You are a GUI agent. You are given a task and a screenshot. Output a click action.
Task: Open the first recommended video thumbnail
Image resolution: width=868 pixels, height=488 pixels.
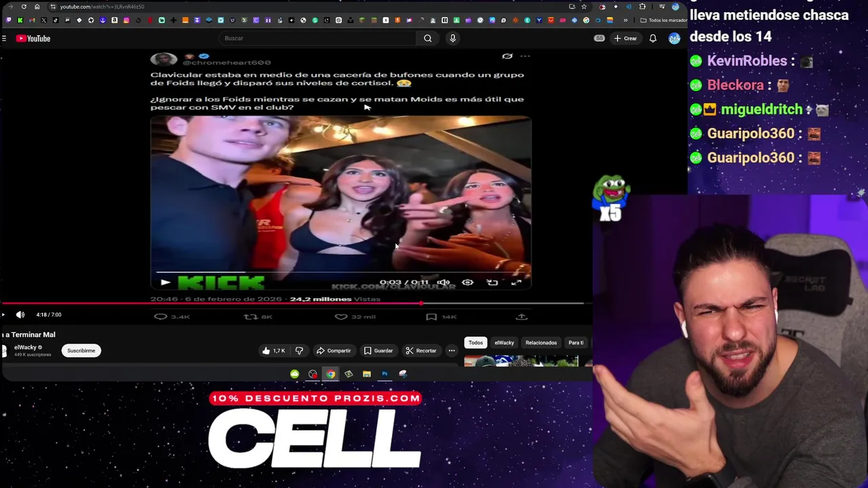[521, 361]
